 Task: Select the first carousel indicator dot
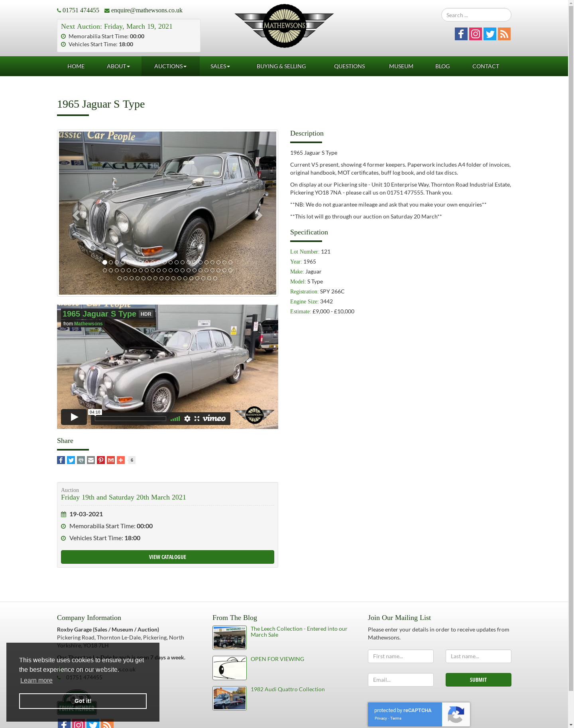click(x=105, y=262)
